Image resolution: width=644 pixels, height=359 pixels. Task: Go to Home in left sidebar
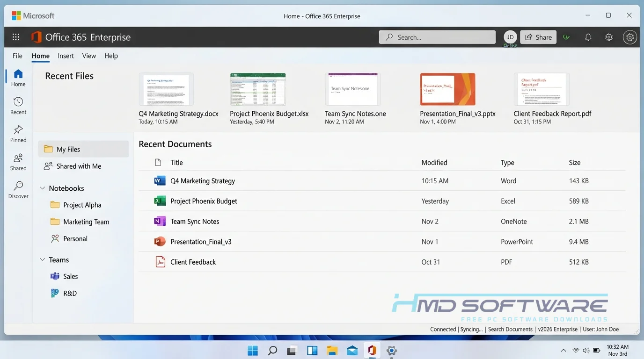pos(18,78)
